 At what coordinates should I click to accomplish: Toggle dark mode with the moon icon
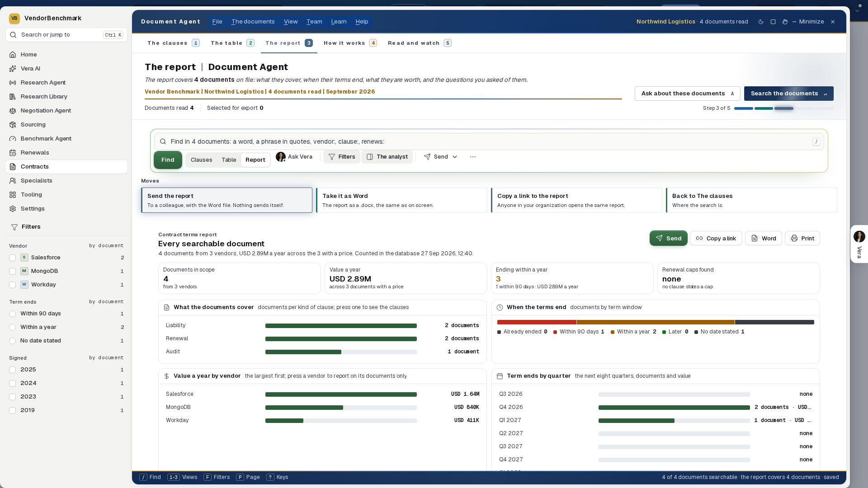click(x=761, y=22)
